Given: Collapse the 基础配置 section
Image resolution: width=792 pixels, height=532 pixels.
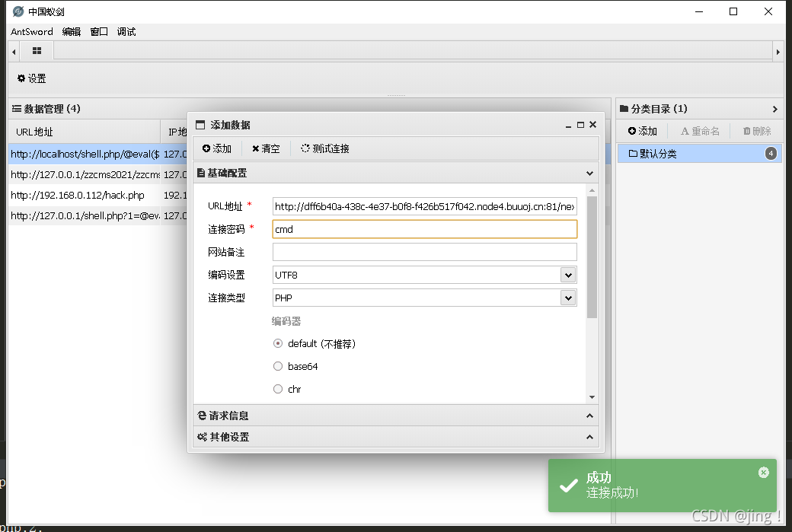Looking at the screenshot, I should coord(589,173).
